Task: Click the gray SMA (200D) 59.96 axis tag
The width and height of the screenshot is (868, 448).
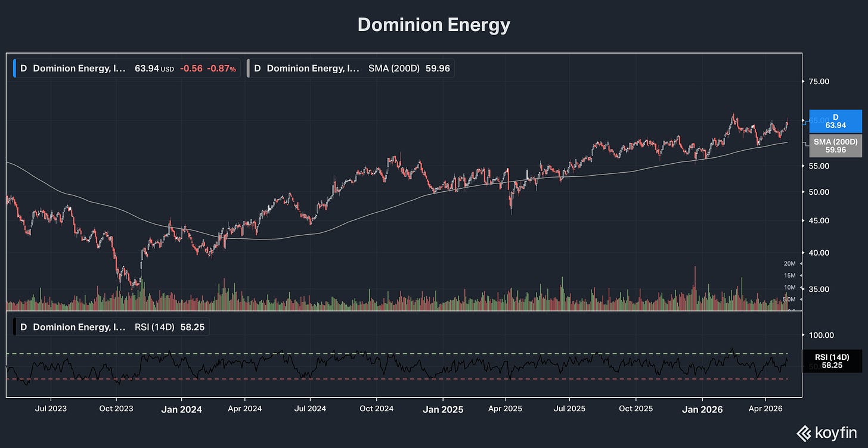Action: click(x=835, y=146)
